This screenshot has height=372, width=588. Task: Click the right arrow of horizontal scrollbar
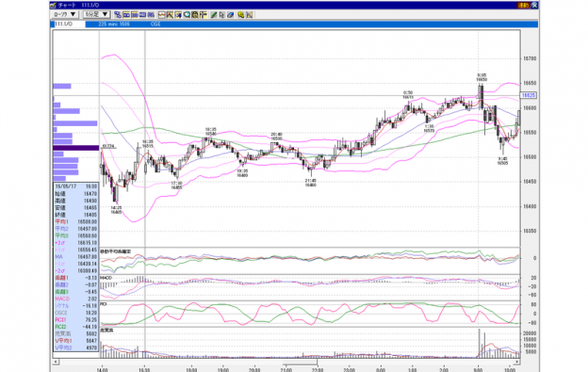click(x=517, y=362)
